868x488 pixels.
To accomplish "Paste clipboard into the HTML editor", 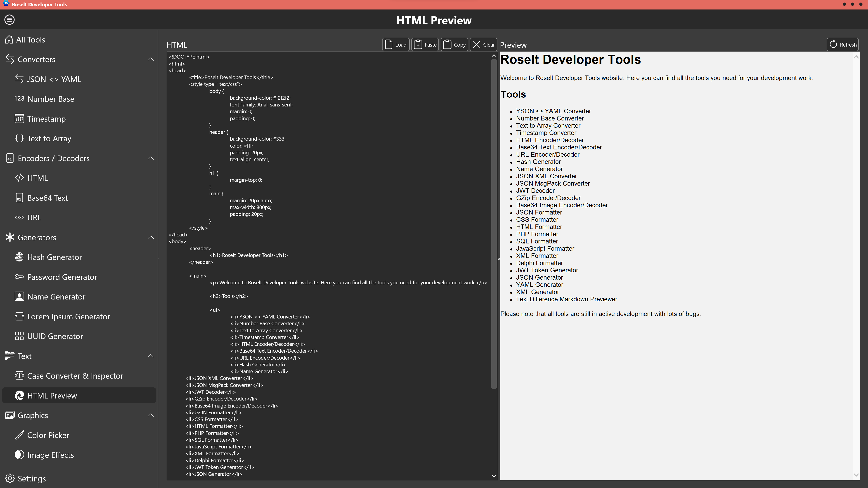I will pos(425,44).
